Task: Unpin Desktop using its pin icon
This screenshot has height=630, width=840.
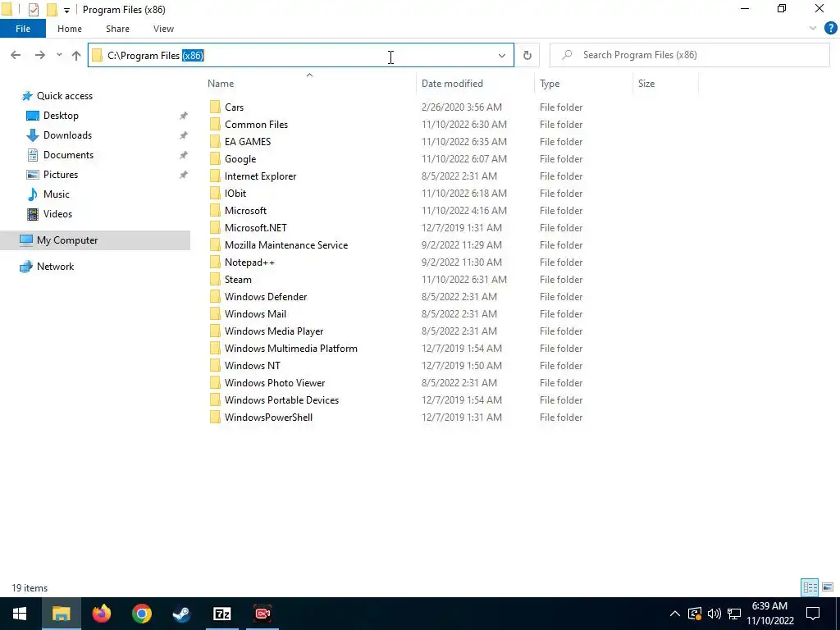Action: click(x=183, y=116)
